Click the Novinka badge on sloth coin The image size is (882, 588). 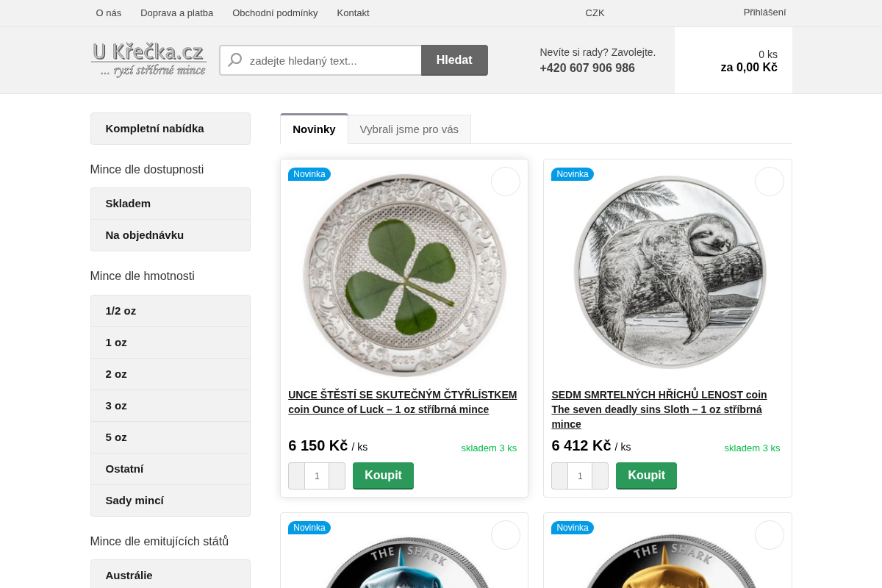pyautogui.click(x=573, y=174)
